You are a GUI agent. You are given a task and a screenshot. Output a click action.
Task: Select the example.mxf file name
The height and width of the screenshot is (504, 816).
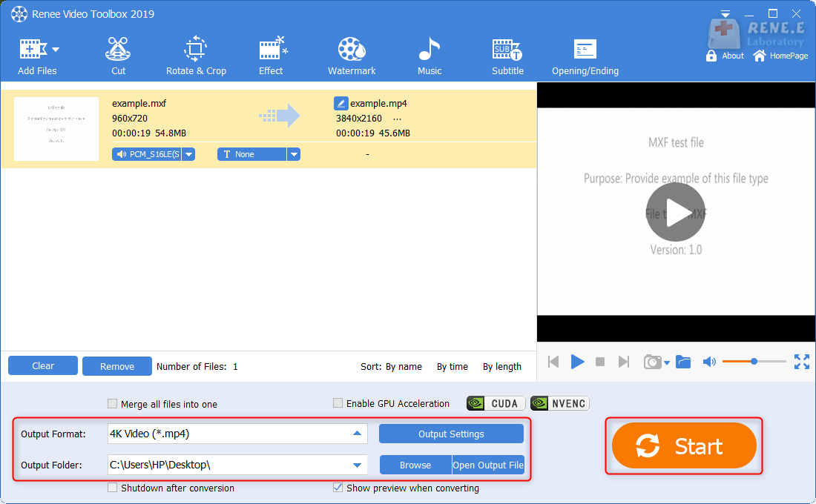139,104
